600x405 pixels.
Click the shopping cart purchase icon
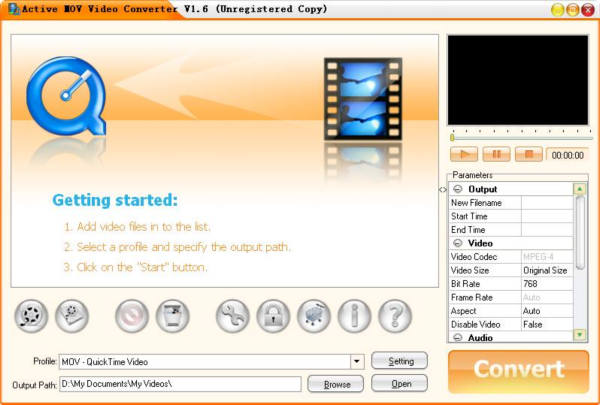tap(314, 316)
